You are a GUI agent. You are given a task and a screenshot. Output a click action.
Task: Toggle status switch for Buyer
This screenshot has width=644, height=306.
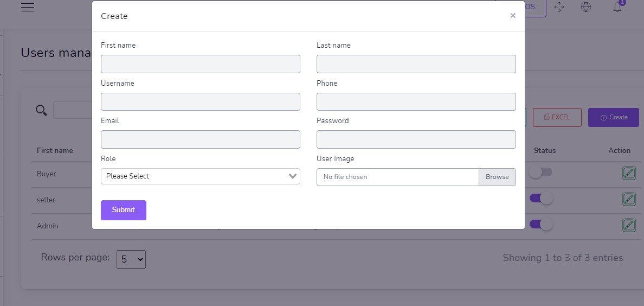540,173
